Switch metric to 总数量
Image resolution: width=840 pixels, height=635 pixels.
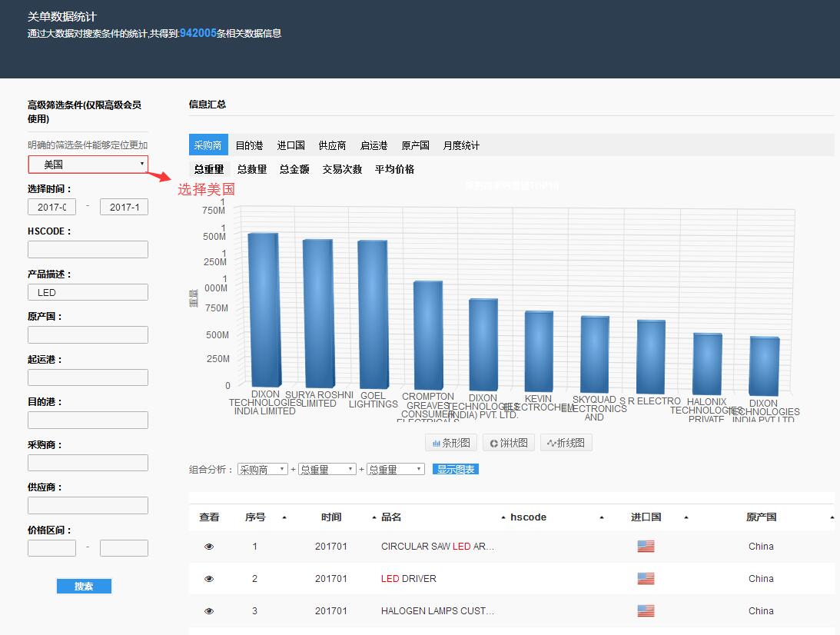pyautogui.click(x=252, y=169)
